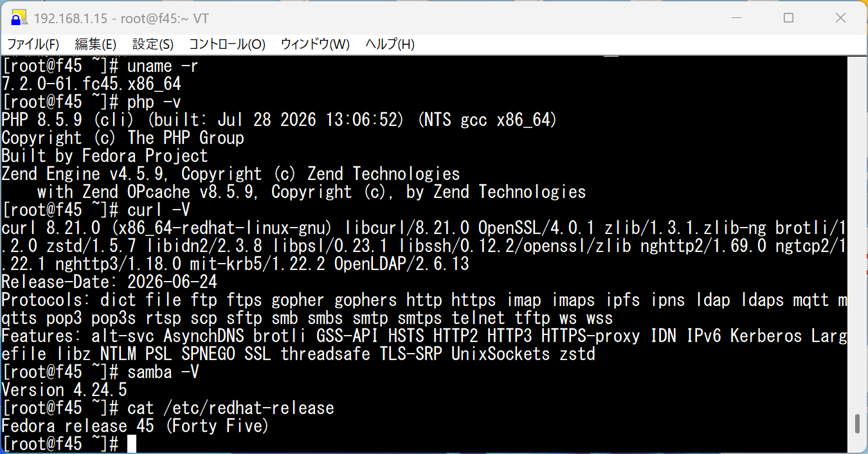This screenshot has height=454, width=868.
Task: Click the "OpenLDAP/2.6.13" text
Action: coord(402,264)
